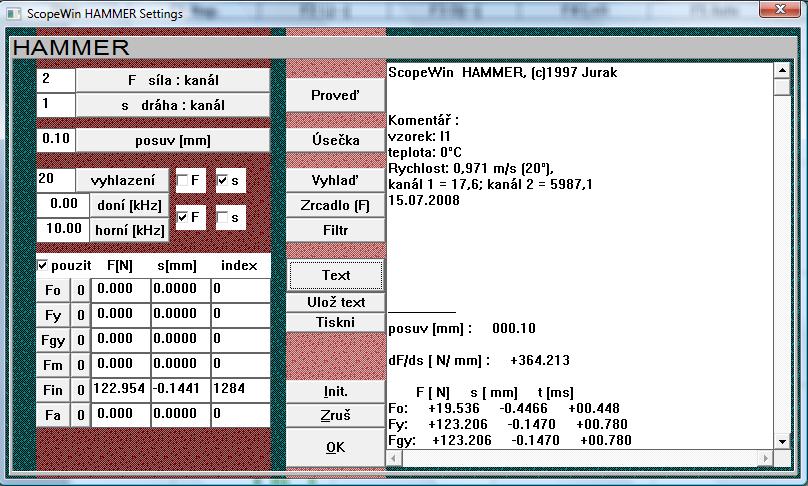Click the 0 button next to Fin
The image size is (808, 486).
tap(80, 390)
